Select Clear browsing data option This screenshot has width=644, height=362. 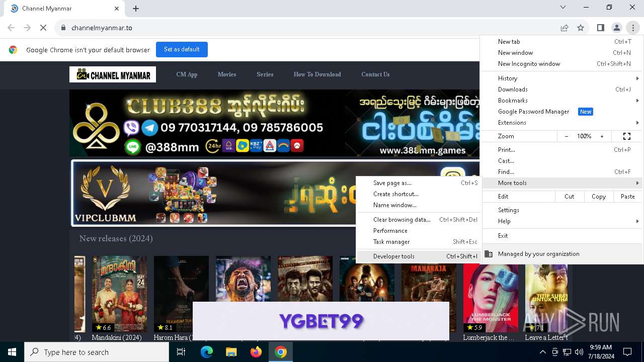(x=419, y=220)
